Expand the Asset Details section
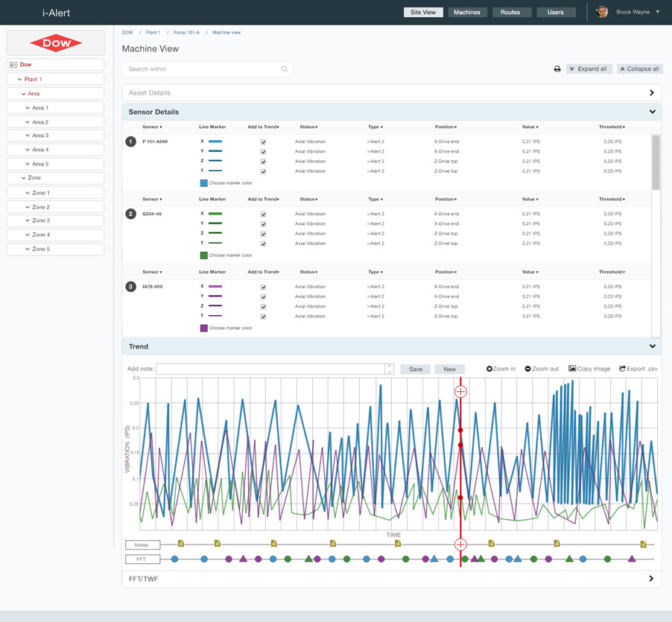 (651, 93)
